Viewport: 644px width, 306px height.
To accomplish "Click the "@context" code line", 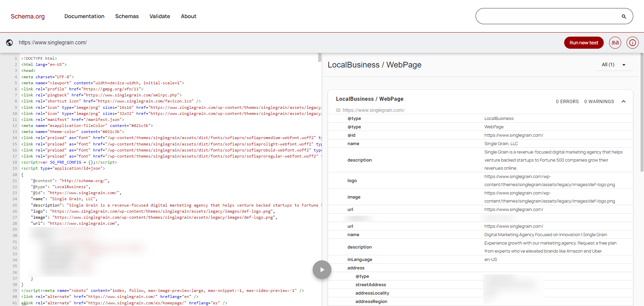I will click(70, 181).
